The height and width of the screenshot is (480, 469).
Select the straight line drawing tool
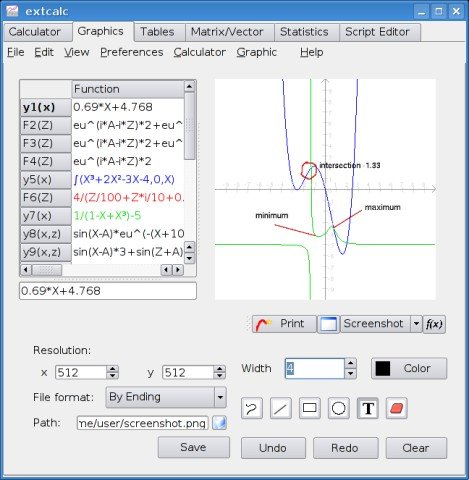(281, 408)
